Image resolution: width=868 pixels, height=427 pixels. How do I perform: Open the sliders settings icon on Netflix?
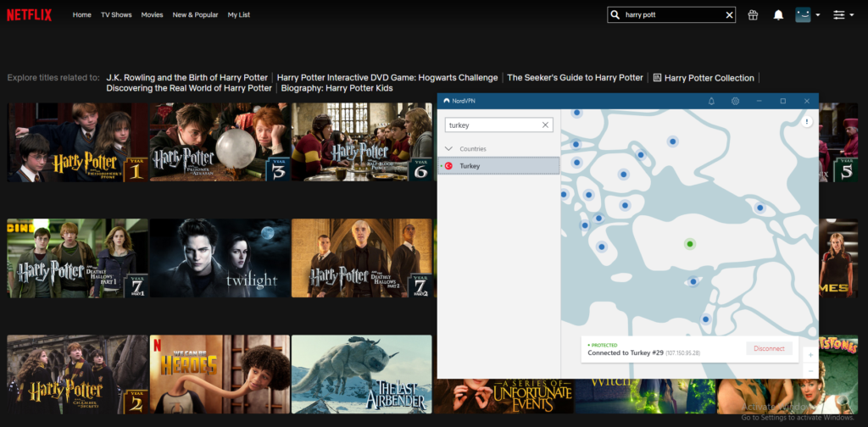pos(839,15)
